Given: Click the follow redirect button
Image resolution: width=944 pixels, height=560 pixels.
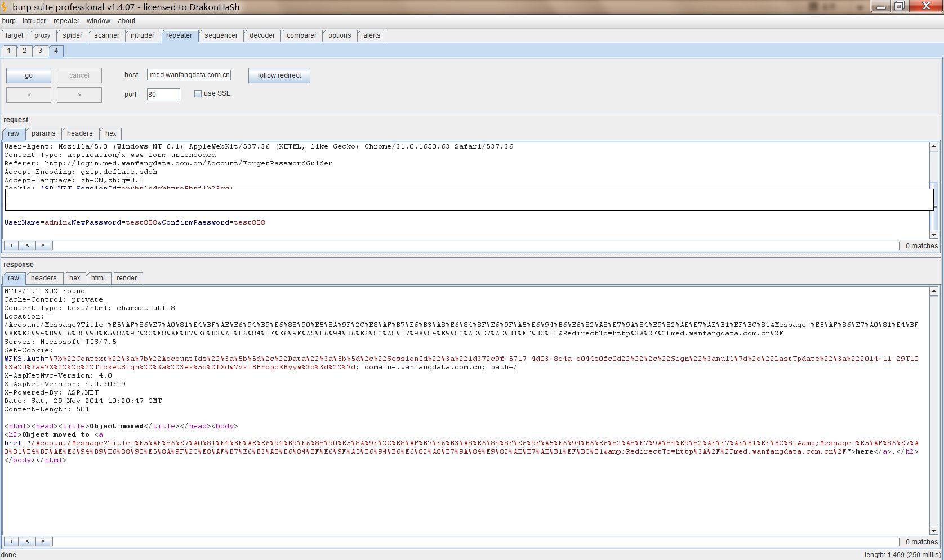Looking at the screenshot, I should click(279, 75).
